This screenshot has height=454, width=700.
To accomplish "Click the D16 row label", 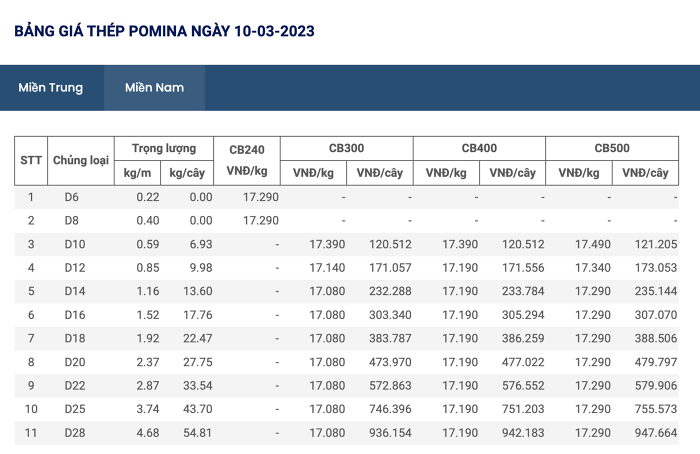I will click(x=75, y=315).
